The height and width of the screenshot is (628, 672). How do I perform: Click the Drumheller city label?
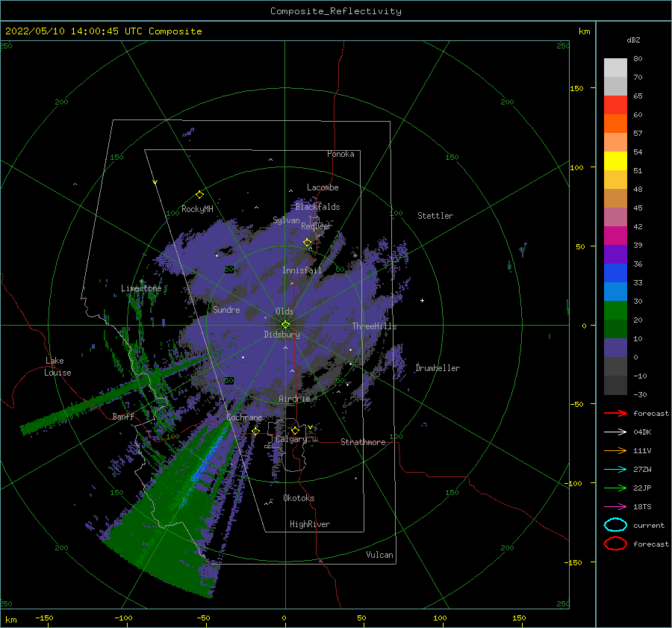(x=438, y=368)
